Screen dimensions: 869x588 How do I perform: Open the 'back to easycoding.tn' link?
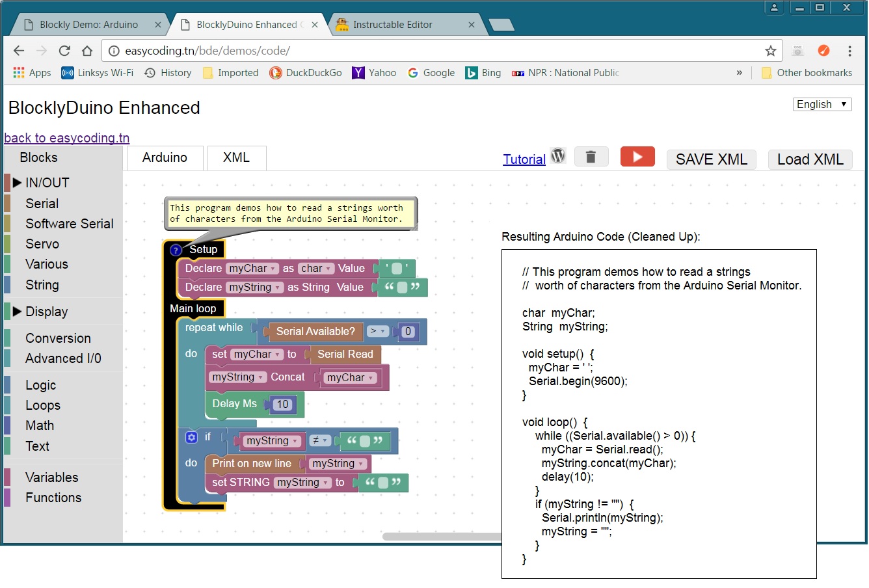pyautogui.click(x=66, y=138)
